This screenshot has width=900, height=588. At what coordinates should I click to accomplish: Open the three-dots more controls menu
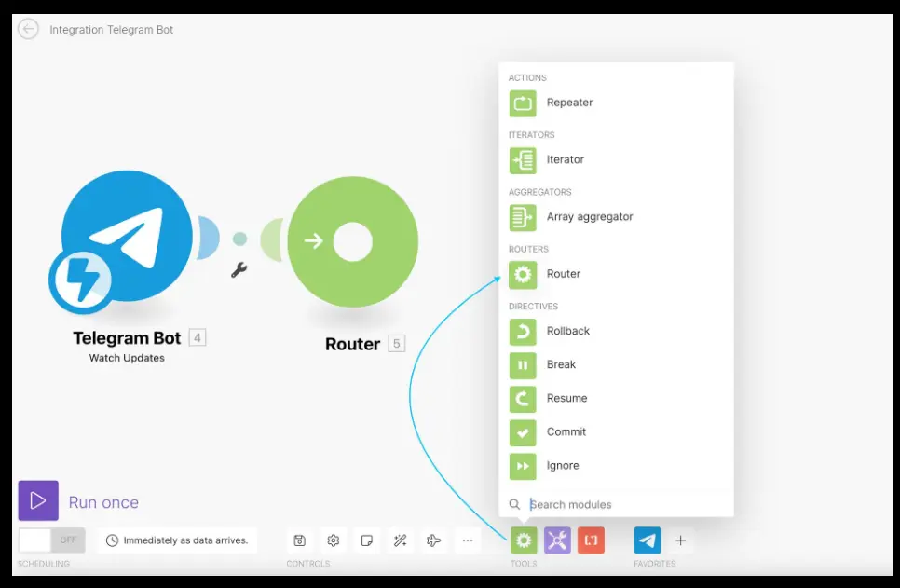(x=468, y=540)
